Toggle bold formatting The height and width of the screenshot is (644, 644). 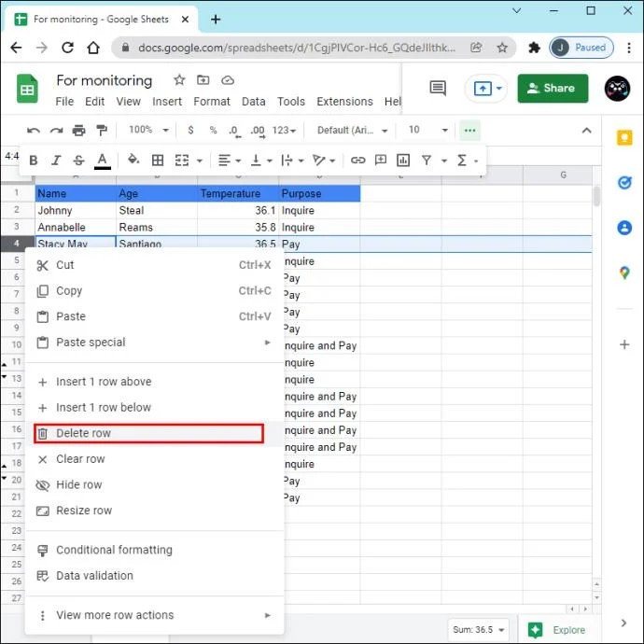(x=34, y=161)
